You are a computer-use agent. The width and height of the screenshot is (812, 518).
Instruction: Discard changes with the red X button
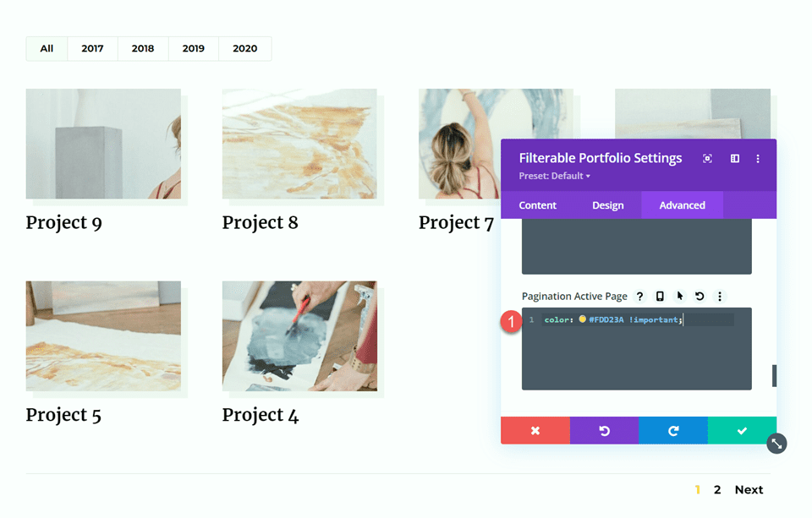(535, 430)
